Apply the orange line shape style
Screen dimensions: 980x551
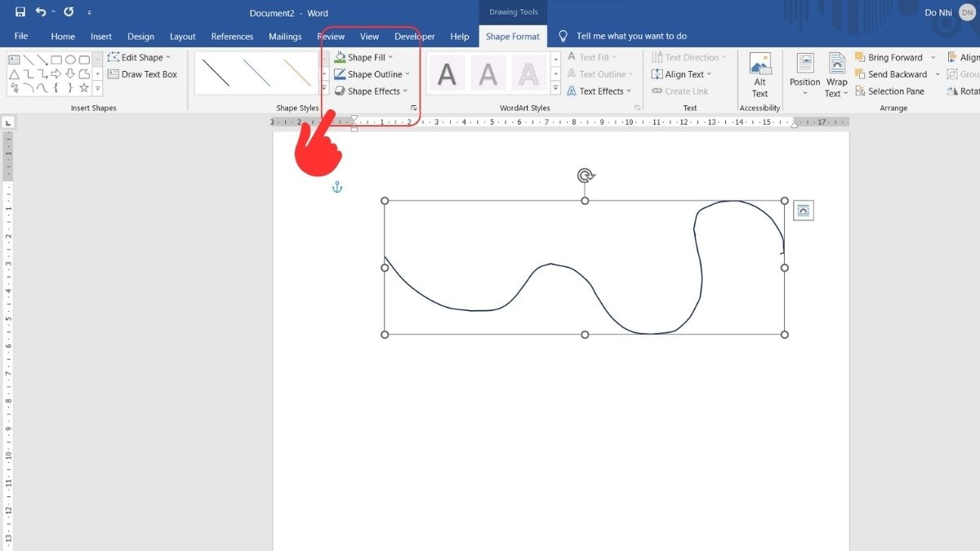pos(297,73)
